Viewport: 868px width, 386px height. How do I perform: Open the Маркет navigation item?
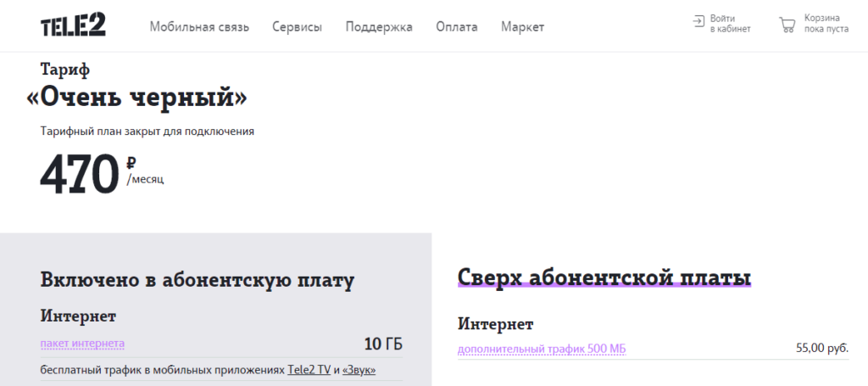pos(522,27)
